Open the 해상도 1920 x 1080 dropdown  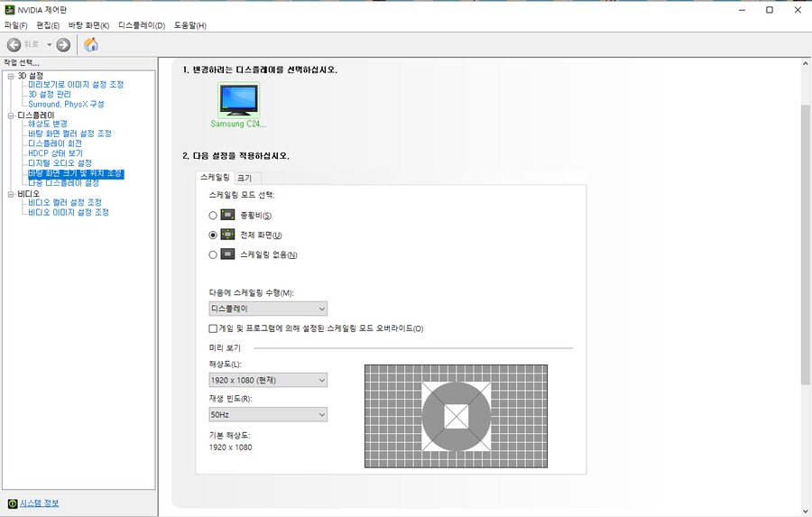[x=268, y=381]
